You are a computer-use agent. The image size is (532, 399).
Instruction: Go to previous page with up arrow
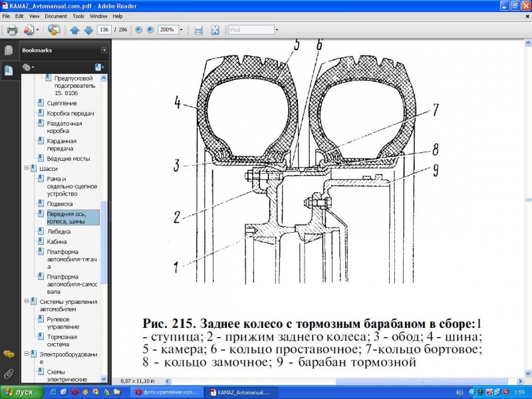point(74,30)
